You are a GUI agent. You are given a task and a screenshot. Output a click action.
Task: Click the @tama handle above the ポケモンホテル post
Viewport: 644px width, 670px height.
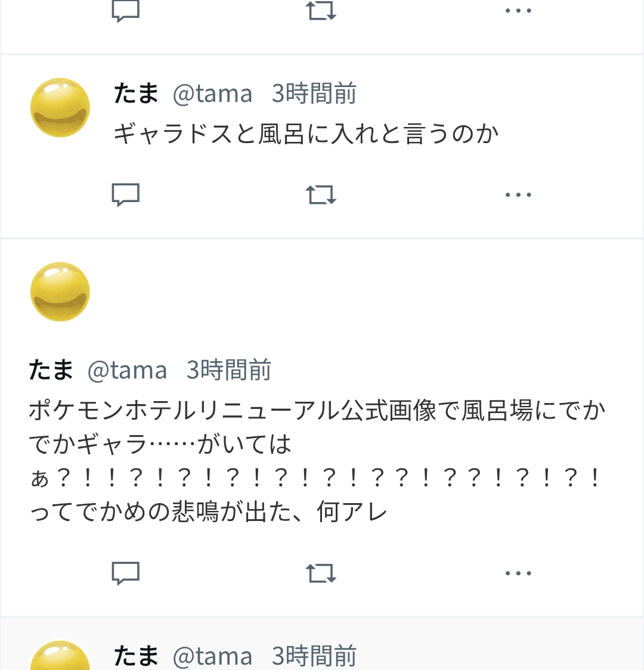(x=127, y=370)
